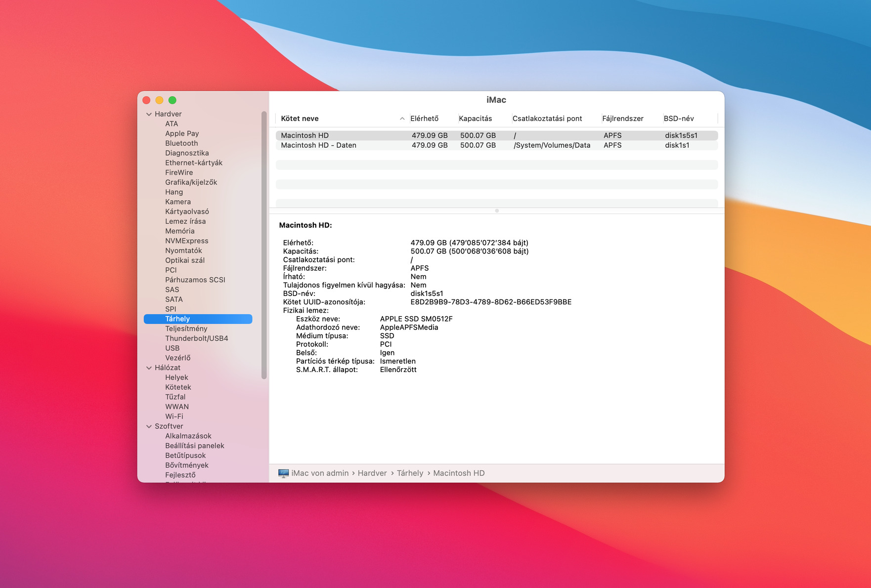Select WWAN in the sidebar
The image size is (871, 588).
177,407
